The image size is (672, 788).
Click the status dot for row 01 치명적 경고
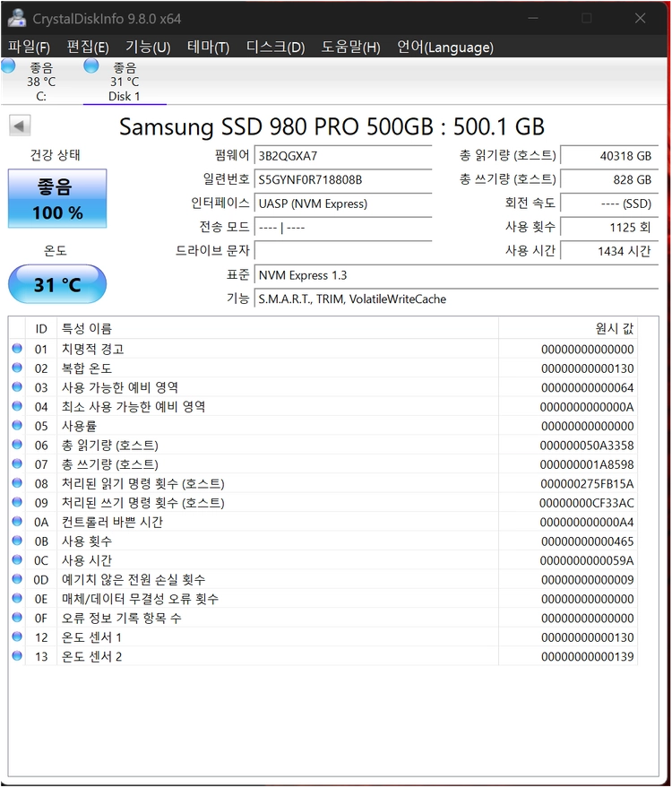(x=17, y=348)
